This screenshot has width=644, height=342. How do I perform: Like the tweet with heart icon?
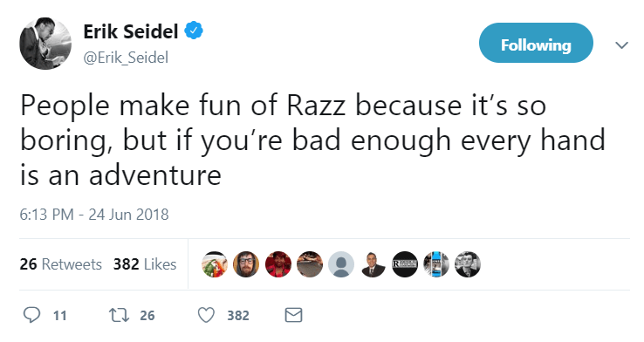(206, 315)
